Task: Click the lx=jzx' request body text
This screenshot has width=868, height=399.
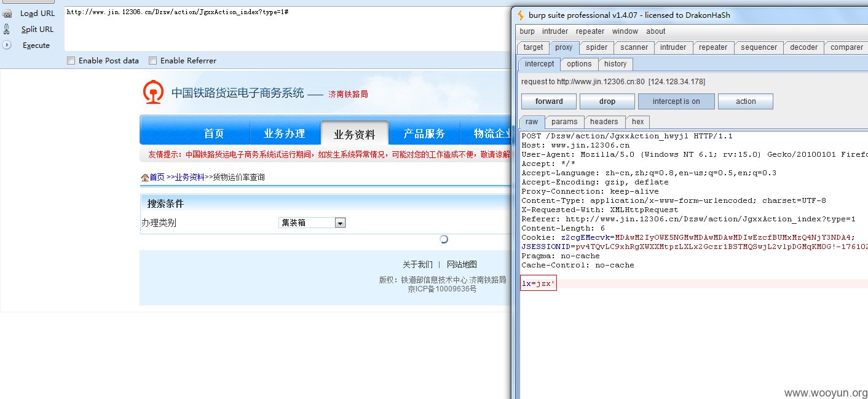Action: (x=539, y=283)
